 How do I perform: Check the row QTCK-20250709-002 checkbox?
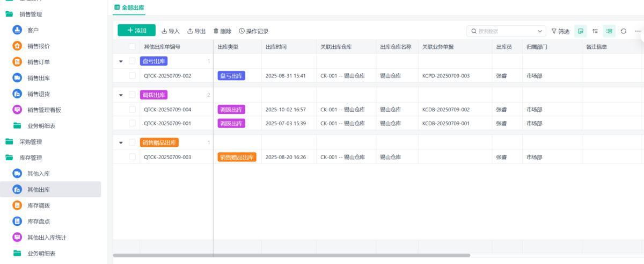(132, 76)
